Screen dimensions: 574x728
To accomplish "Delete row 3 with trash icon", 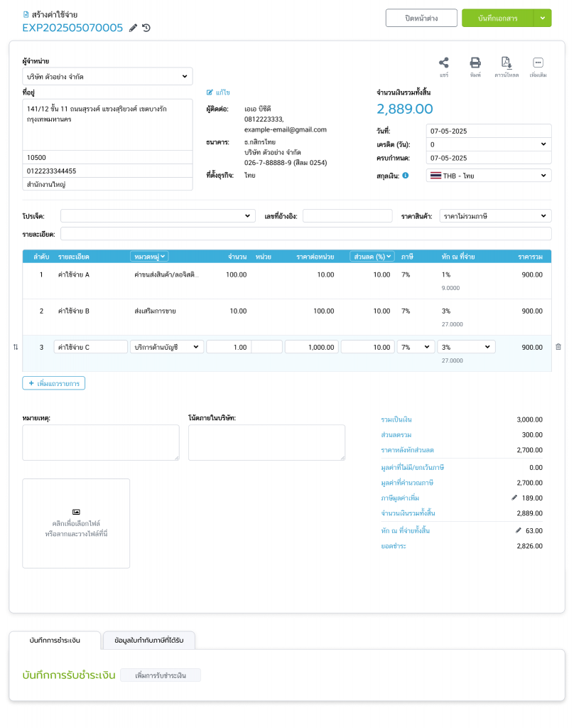I will pyautogui.click(x=558, y=347).
